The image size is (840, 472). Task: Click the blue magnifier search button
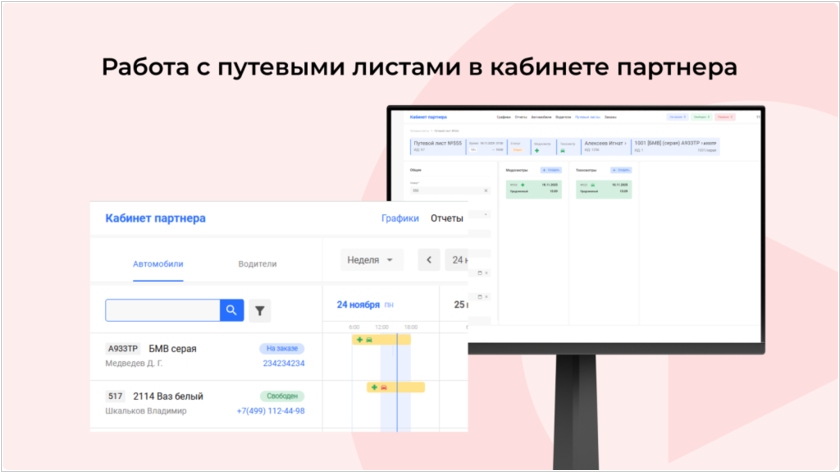pyautogui.click(x=232, y=311)
